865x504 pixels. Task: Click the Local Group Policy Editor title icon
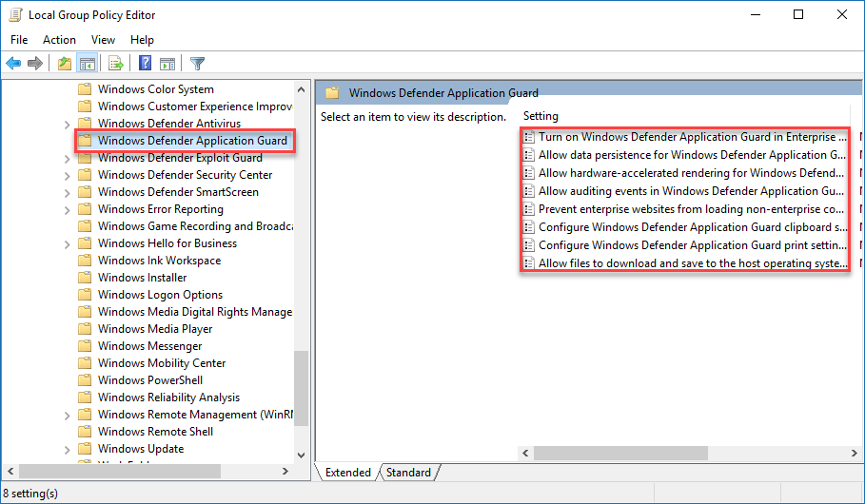point(15,15)
